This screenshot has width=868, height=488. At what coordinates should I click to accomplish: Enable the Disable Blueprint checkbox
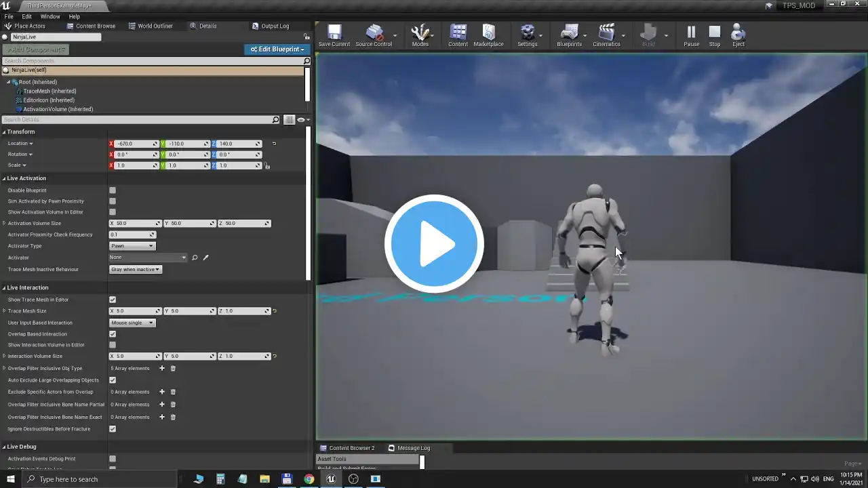tap(113, 190)
